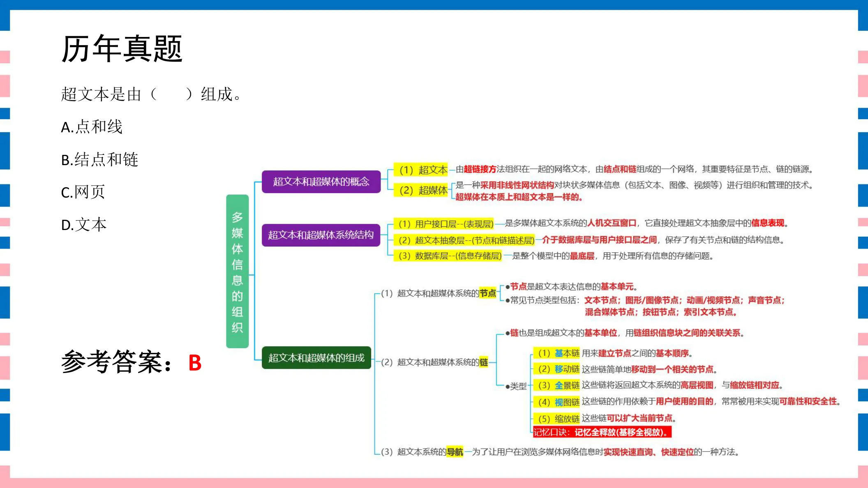Click the branch (1) 超文本和超媒体系统的节点
Viewport: 868px width, 488px height.
(x=438, y=293)
